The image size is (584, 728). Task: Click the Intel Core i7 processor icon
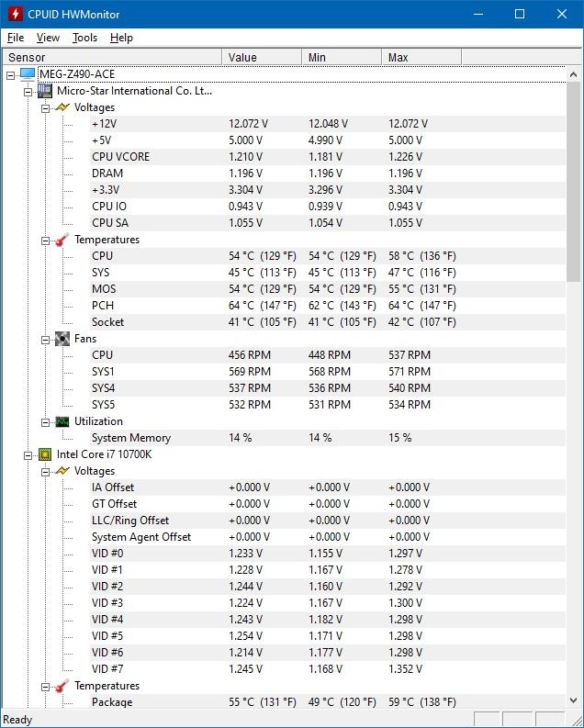pos(45,454)
